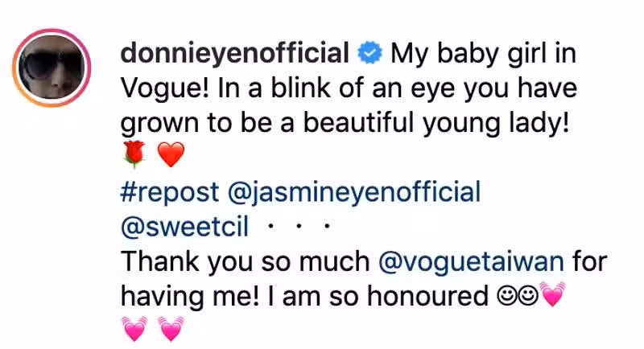Go to the @voguetaiwan mention

click(x=471, y=262)
